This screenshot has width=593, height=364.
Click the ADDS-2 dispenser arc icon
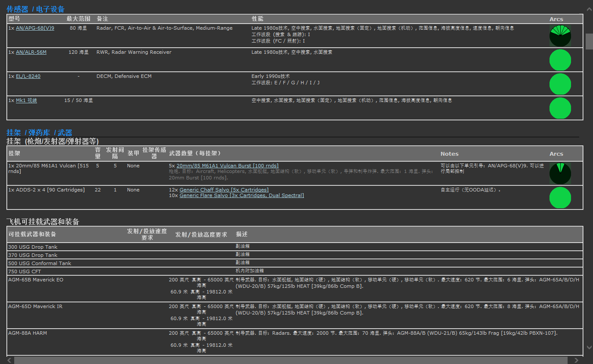[x=560, y=198]
